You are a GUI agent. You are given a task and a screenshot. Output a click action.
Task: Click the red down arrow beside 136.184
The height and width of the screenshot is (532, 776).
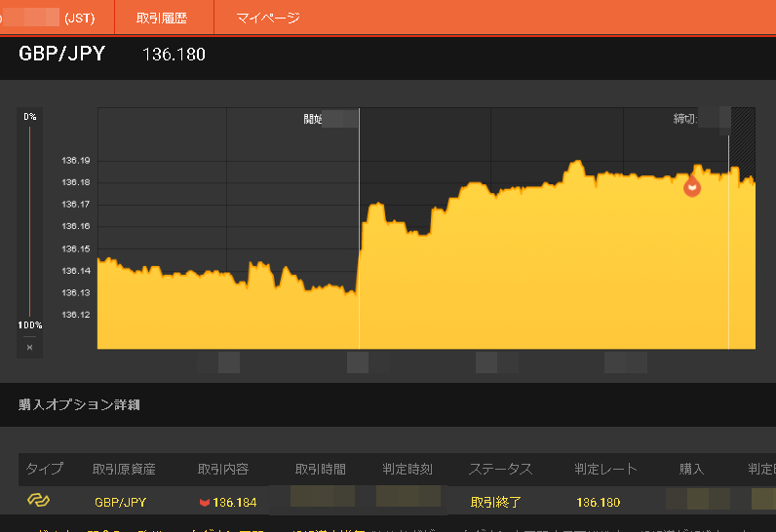(x=204, y=503)
